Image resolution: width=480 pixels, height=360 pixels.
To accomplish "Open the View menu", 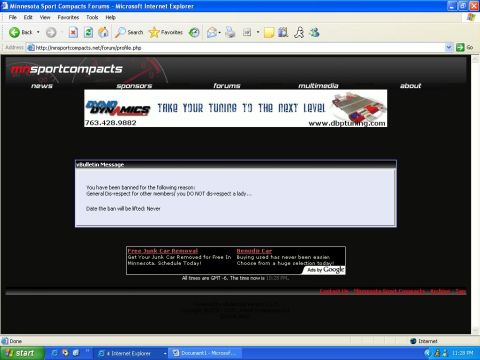I will click(x=45, y=17).
